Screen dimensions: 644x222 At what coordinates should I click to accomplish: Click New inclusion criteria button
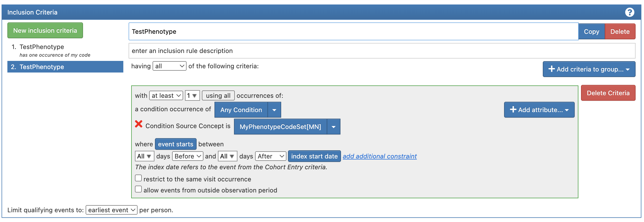click(x=45, y=31)
